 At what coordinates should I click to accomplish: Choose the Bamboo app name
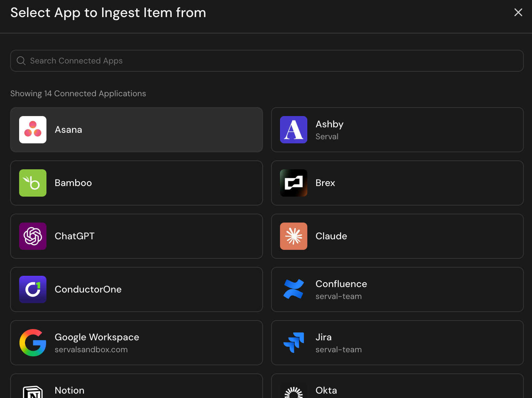click(x=73, y=183)
